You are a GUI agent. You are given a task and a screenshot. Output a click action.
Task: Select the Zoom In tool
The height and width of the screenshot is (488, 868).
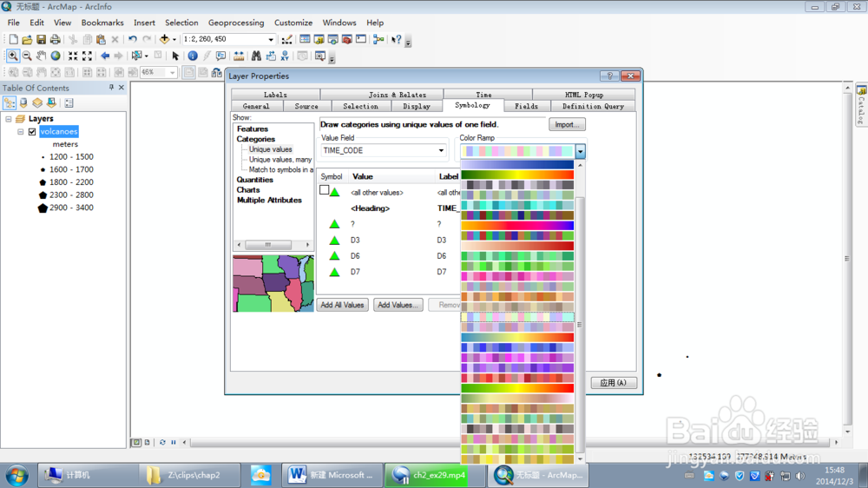(x=13, y=56)
